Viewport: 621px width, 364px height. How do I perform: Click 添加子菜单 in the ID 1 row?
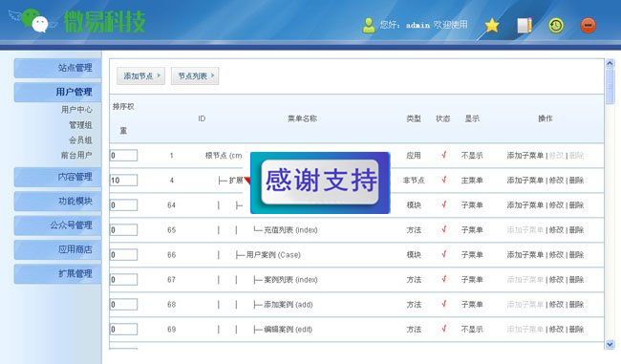click(525, 156)
